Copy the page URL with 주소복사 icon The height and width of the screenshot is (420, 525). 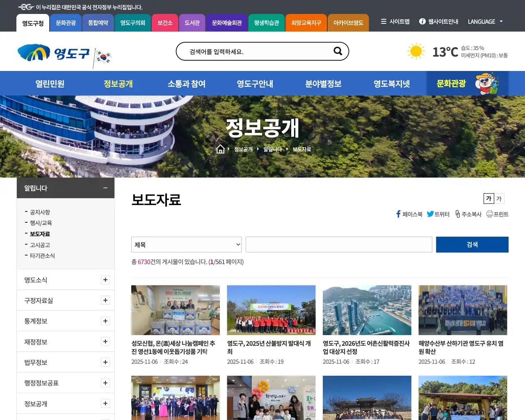click(x=457, y=214)
